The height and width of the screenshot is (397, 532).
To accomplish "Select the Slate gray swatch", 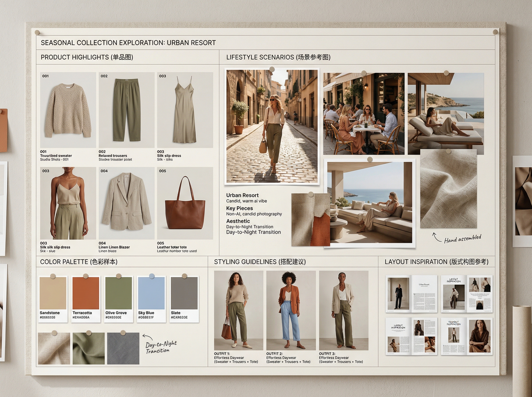I will tap(184, 293).
